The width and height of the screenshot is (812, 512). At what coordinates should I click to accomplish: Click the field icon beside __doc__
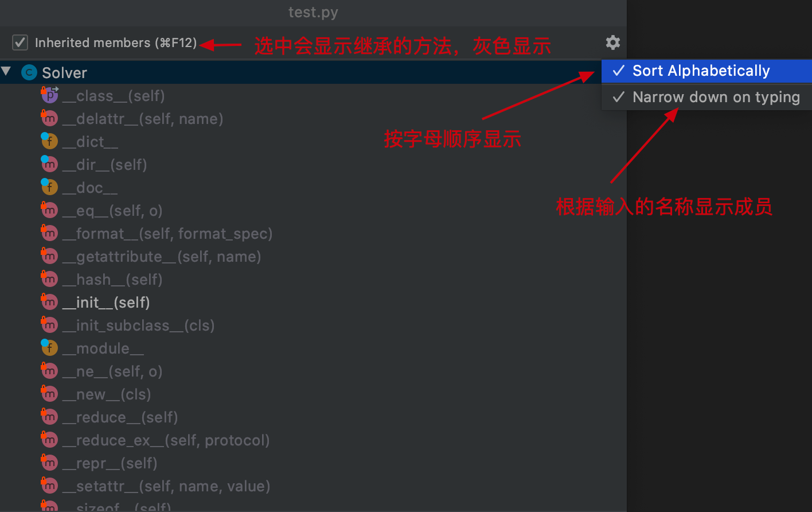click(50, 187)
